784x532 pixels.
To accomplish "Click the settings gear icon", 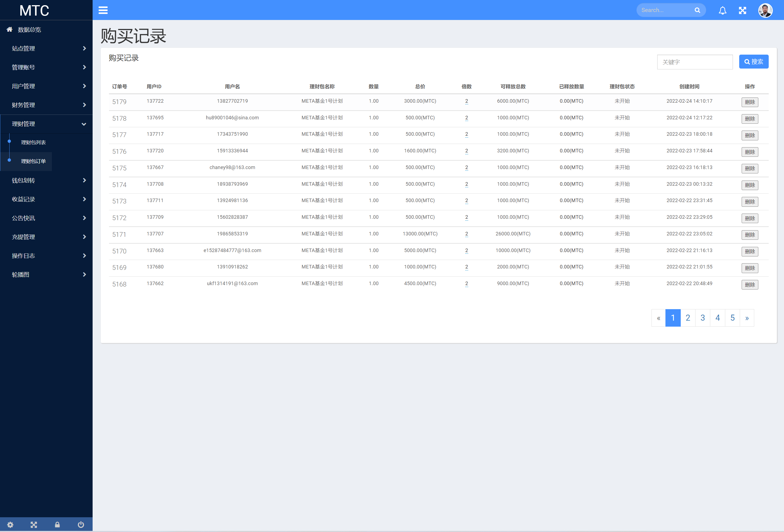I will (11, 524).
